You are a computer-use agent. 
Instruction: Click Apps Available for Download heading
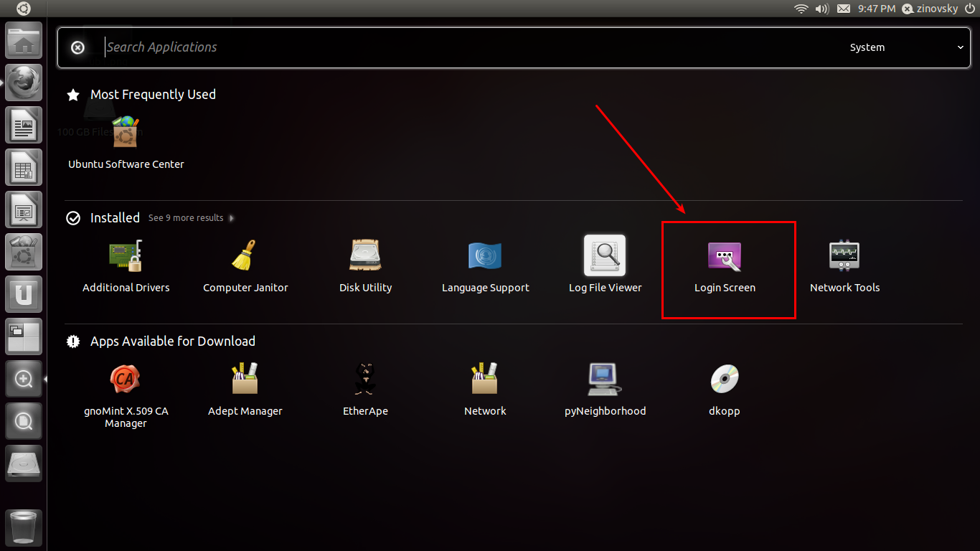pyautogui.click(x=172, y=341)
